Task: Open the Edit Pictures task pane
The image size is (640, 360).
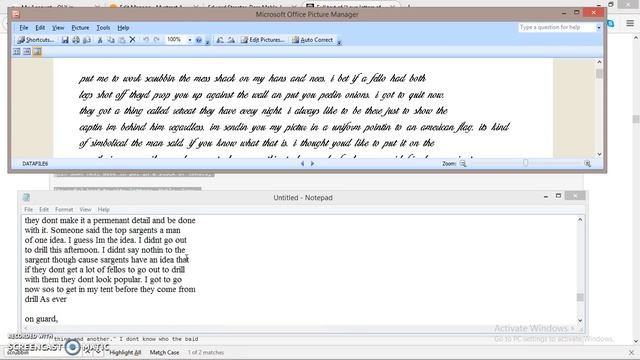Action: point(262,40)
